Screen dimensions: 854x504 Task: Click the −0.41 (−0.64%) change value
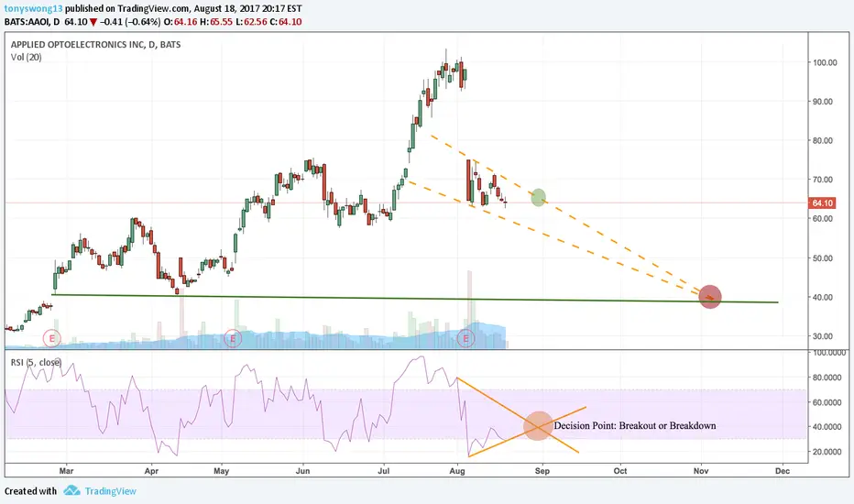[x=131, y=22]
